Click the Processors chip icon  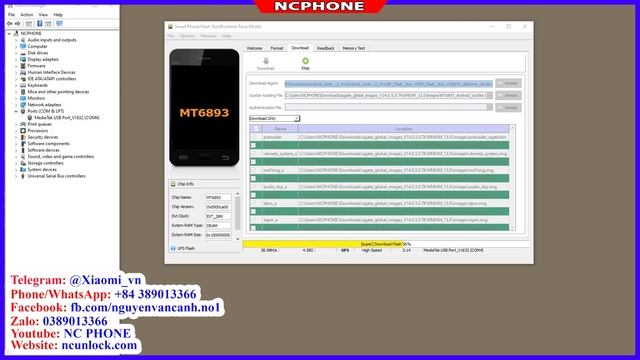click(23, 131)
